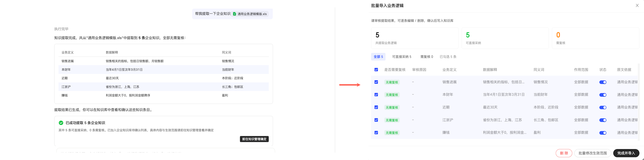Close the 批量导入业务逻辑 dialog

tap(637, 5)
